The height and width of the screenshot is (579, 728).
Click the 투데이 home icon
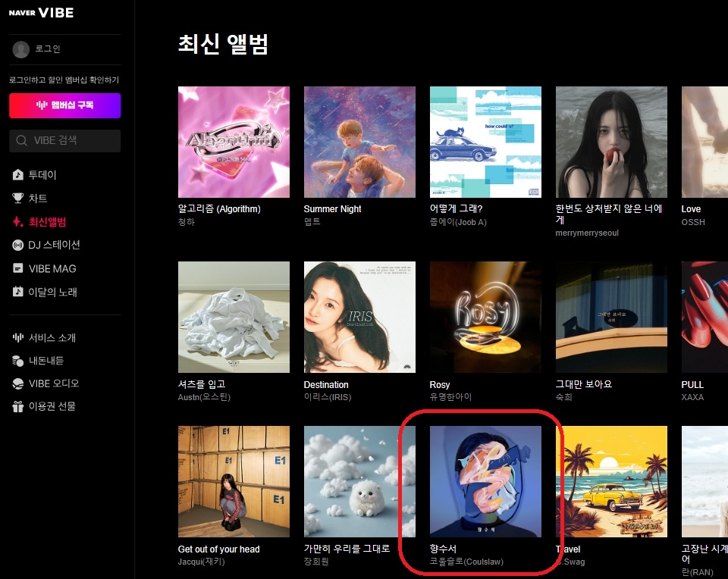tap(17, 175)
